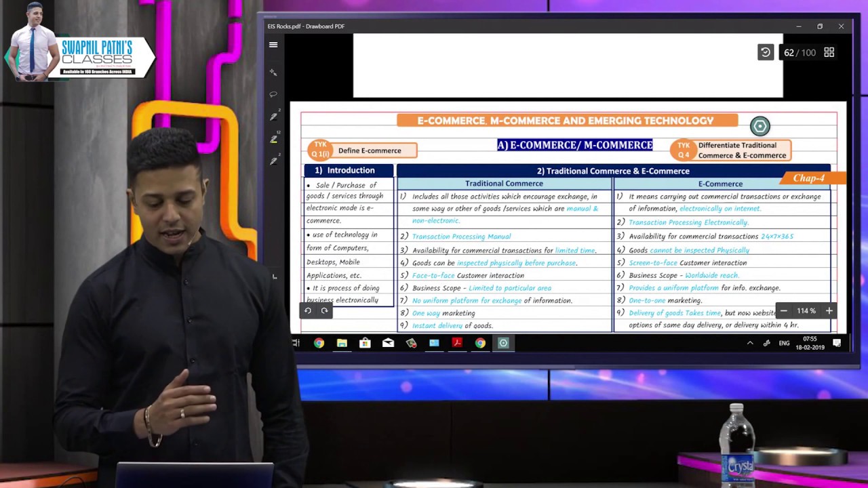This screenshot has width=868, height=488.
Task: Click 'One way marketing' row
Action: (x=443, y=313)
